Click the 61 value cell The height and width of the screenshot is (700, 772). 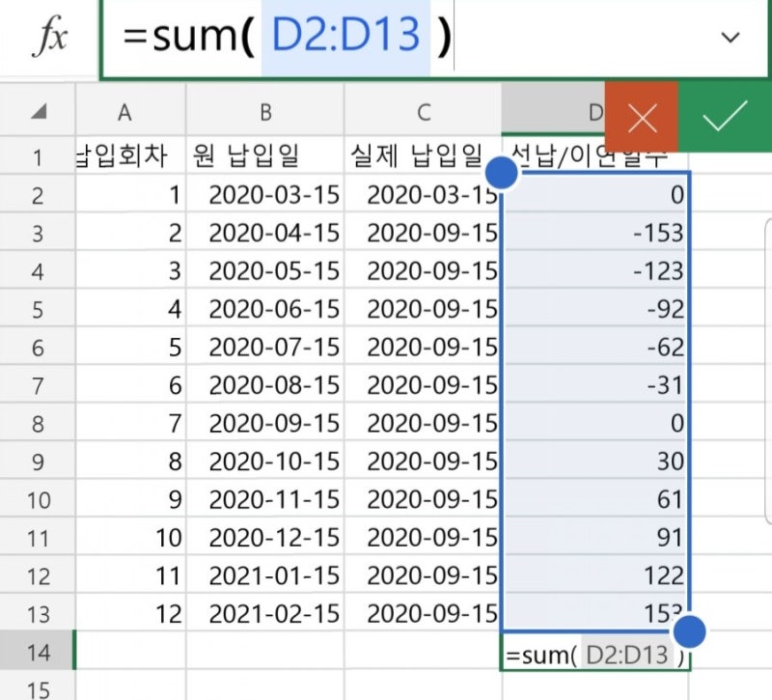pyautogui.click(x=594, y=499)
